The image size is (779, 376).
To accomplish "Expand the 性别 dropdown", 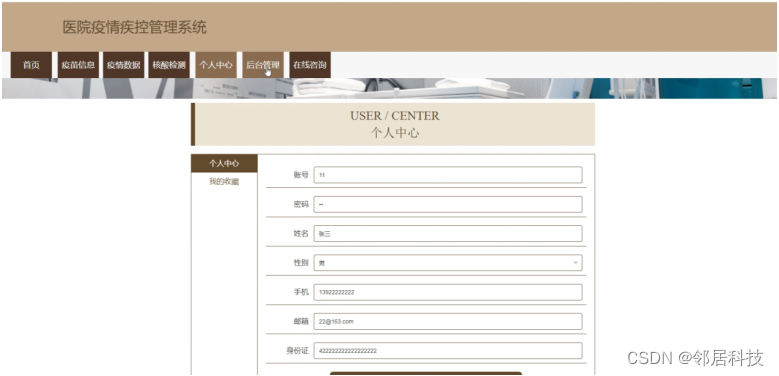I will tap(448, 263).
